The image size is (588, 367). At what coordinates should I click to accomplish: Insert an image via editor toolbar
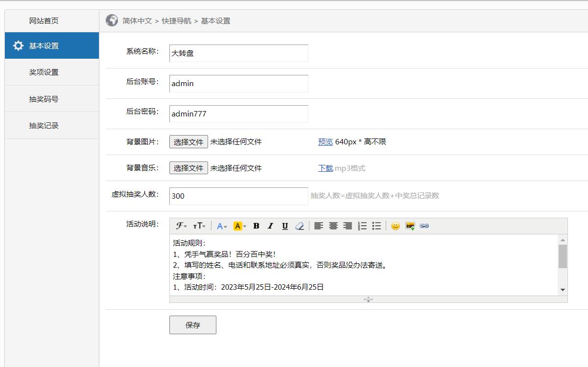[410, 226]
